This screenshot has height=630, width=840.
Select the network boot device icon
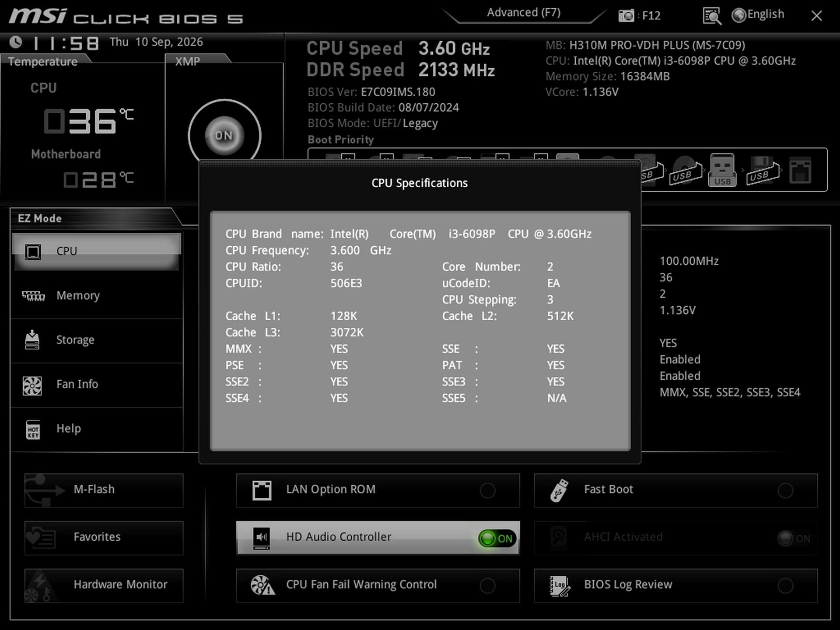(x=800, y=170)
